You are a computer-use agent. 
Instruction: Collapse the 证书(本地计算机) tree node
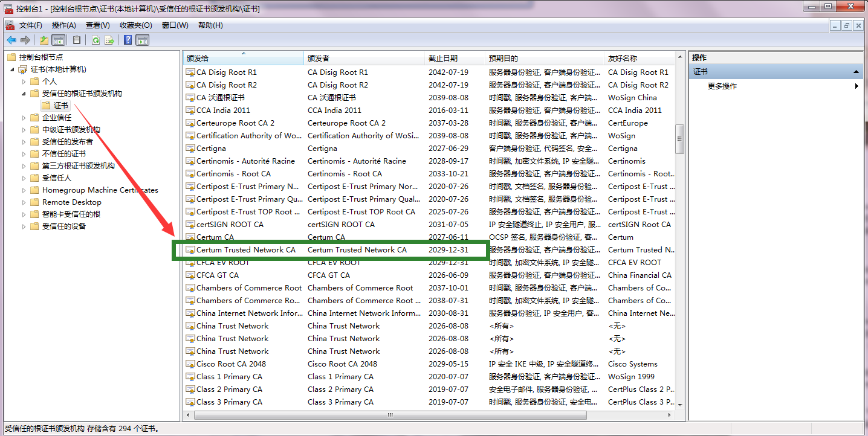(x=12, y=70)
